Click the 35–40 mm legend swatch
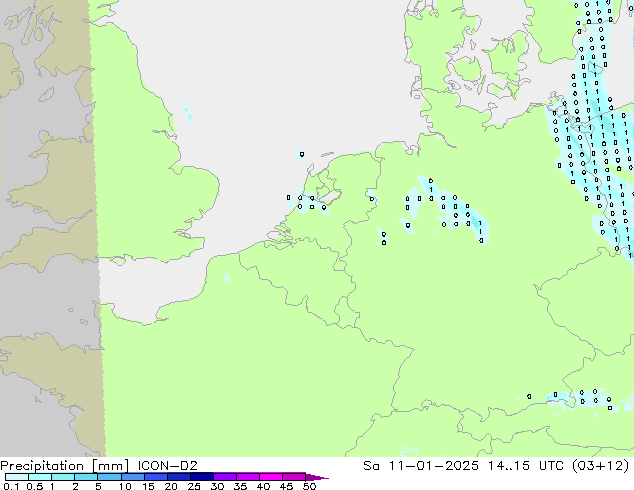634x490 pixels. 247,477
